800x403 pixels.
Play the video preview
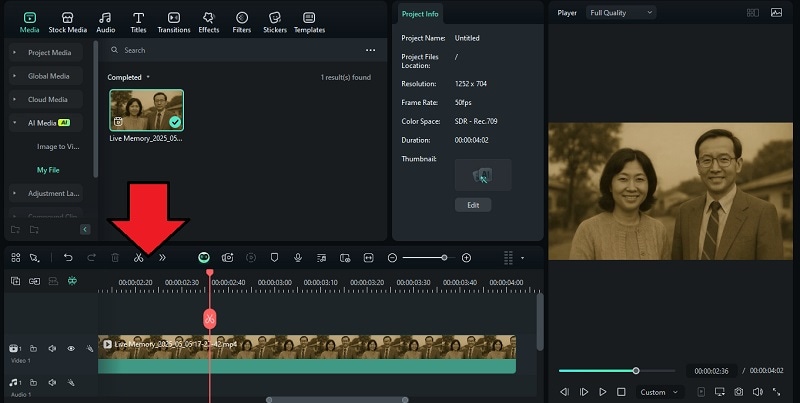(x=603, y=392)
